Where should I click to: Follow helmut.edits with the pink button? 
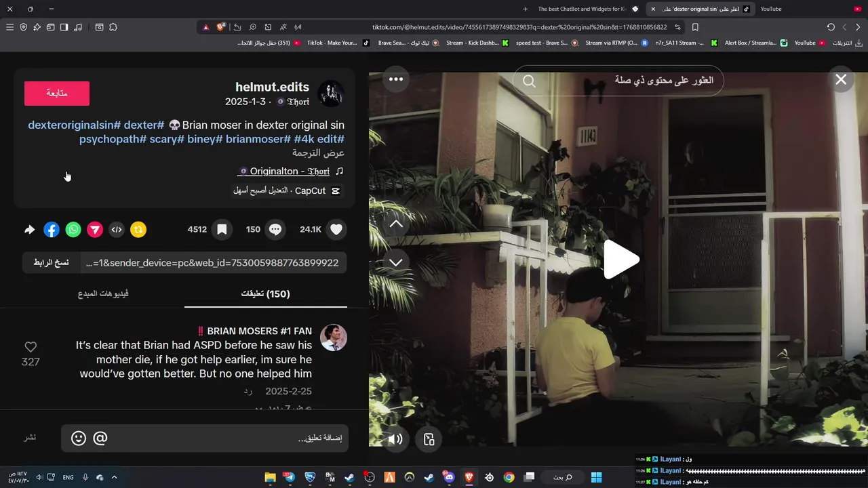tap(57, 94)
